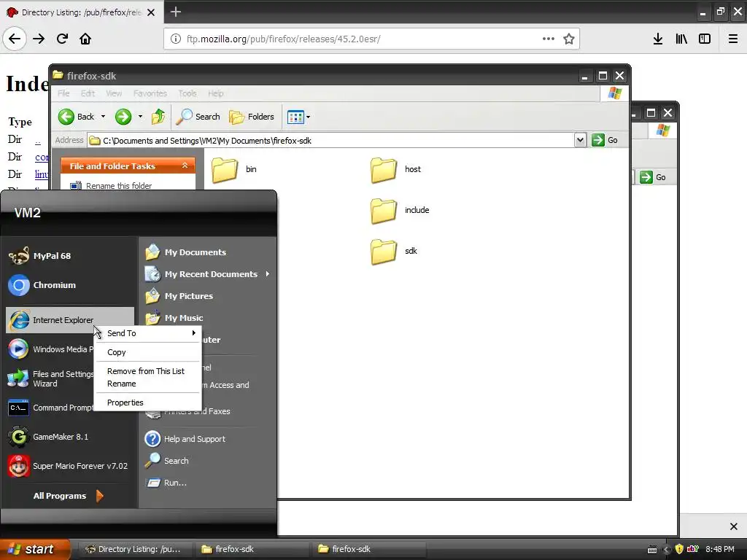The height and width of the screenshot is (560, 747).
Task: Expand Send To in context menu
Action: (148, 333)
